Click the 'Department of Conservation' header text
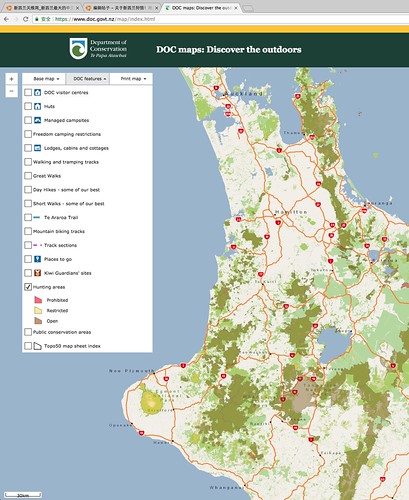This screenshot has width=409, height=500. [x=108, y=45]
